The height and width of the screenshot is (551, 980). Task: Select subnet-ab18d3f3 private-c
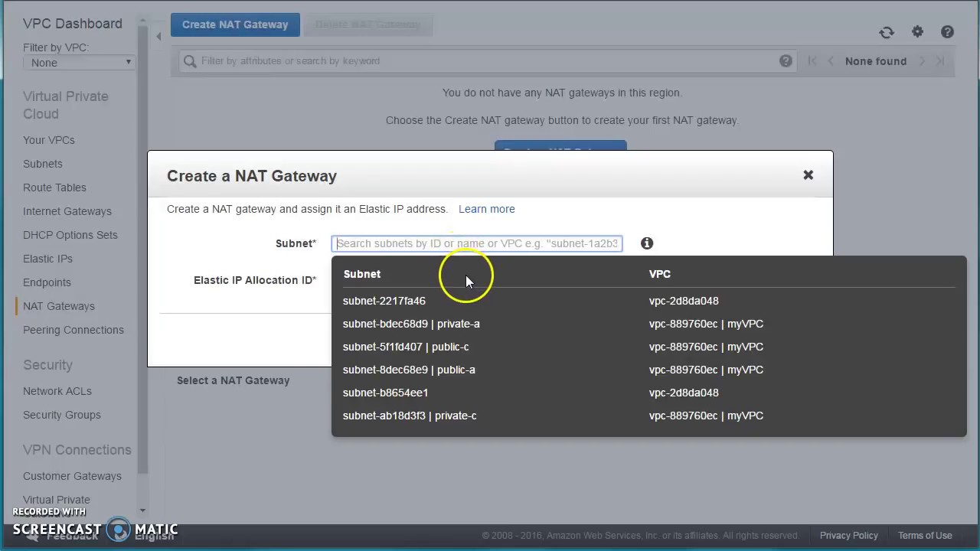[410, 416]
